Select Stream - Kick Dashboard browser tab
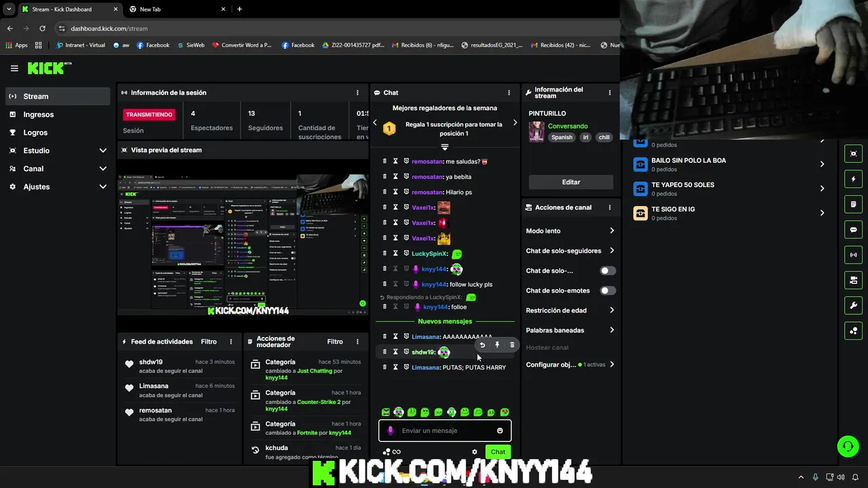Viewport: 868px width, 488px height. [69, 9]
